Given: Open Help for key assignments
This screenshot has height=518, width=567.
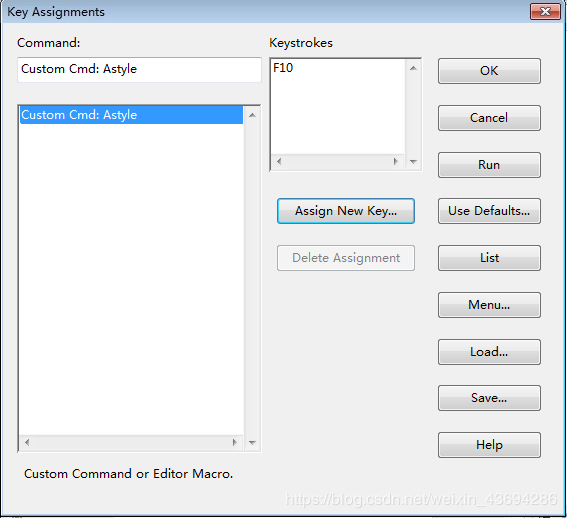Looking at the screenshot, I should (489, 445).
